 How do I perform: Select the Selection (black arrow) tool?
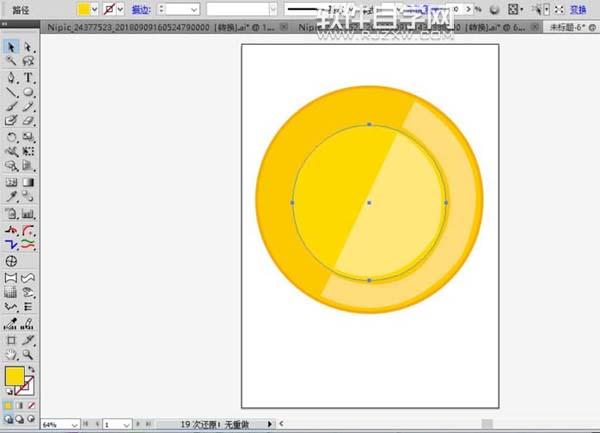[11, 47]
